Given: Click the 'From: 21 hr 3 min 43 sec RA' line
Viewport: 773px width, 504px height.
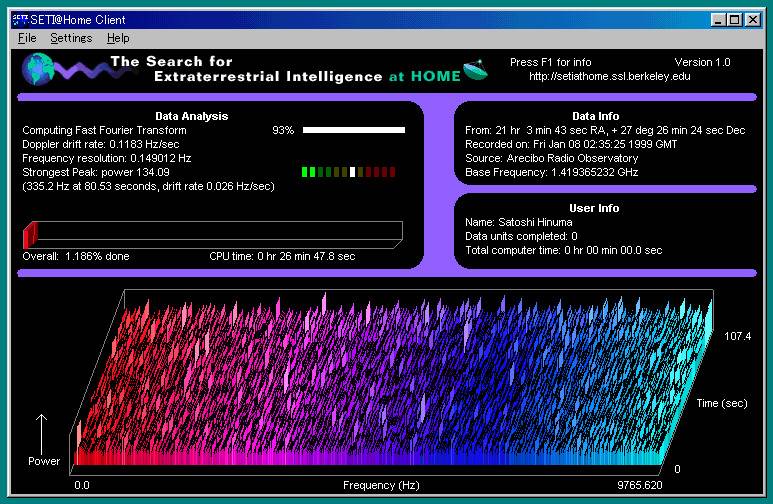Looking at the screenshot, I should click(605, 130).
